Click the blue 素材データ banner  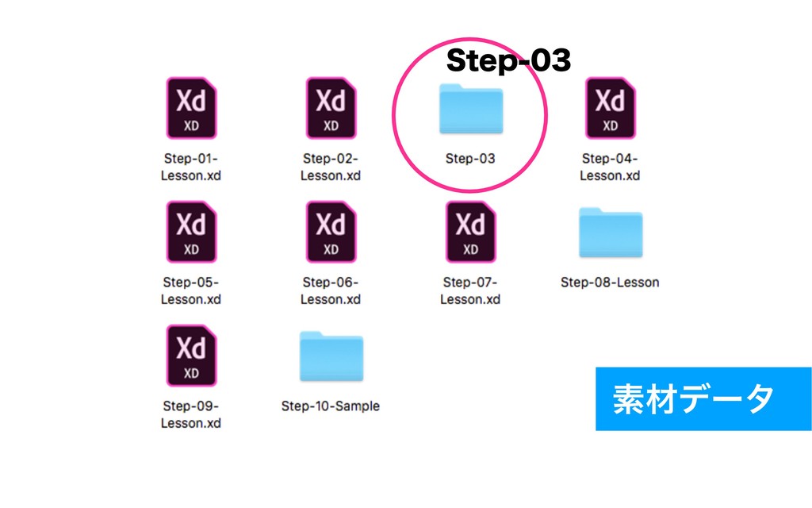point(703,398)
